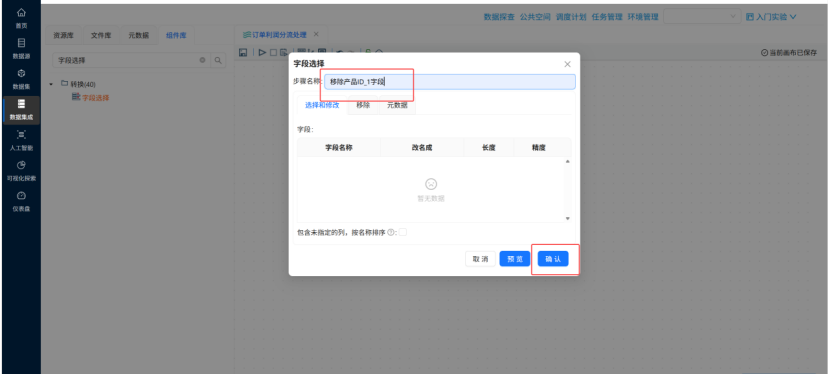Click the 预览 button
The width and height of the screenshot is (830, 374).
point(515,259)
